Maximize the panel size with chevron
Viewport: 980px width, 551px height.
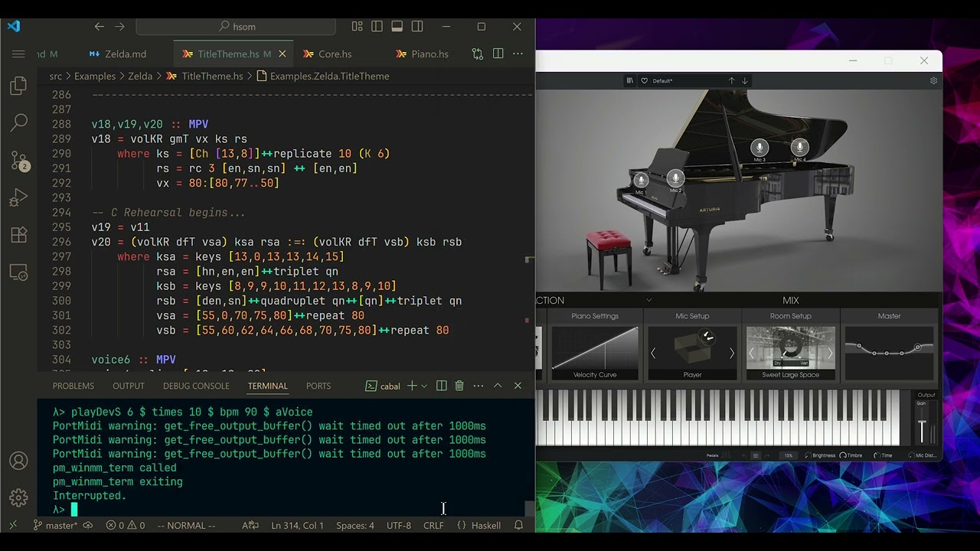click(x=498, y=386)
